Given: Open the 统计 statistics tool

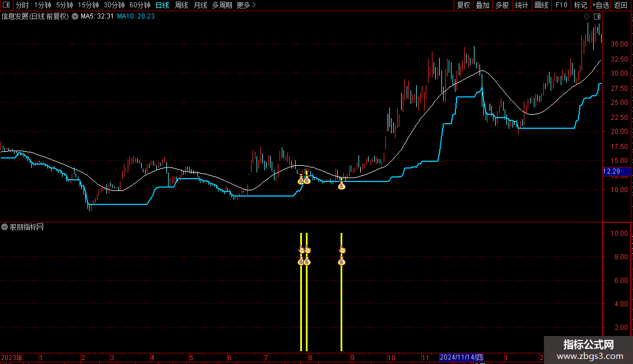Looking at the screenshot, I should pos(522,5).
